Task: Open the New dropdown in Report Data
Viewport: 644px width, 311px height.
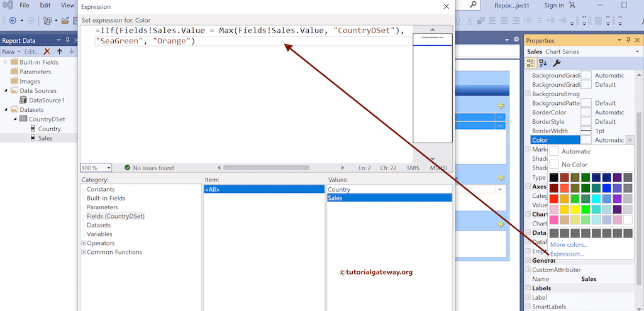Action: (11, 52)
